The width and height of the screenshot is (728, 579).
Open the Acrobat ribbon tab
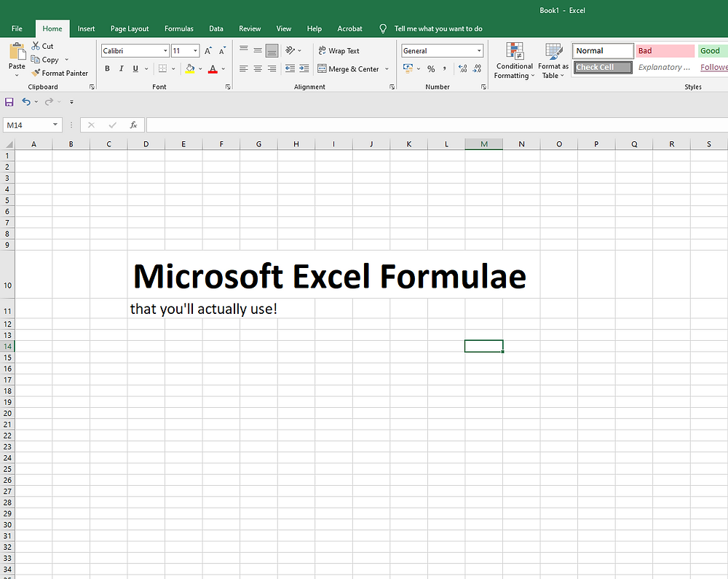tap(349, 28)
